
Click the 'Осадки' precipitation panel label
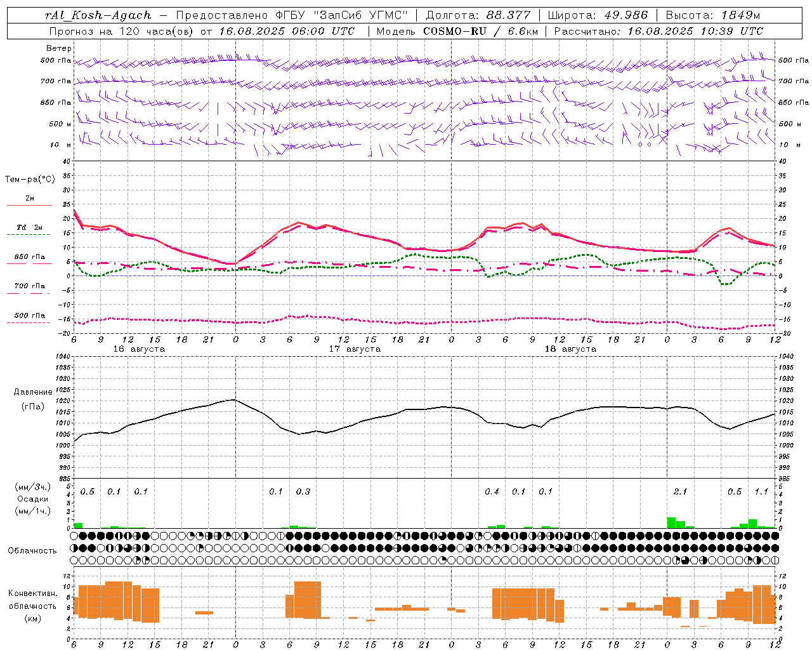pyautogui.click(x=33, y=499)
